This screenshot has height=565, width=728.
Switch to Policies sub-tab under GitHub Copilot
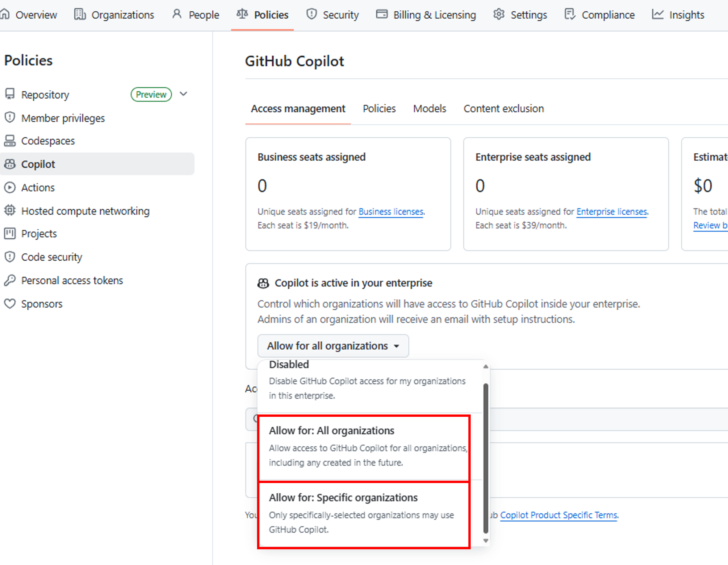click(x=379, y=109)
